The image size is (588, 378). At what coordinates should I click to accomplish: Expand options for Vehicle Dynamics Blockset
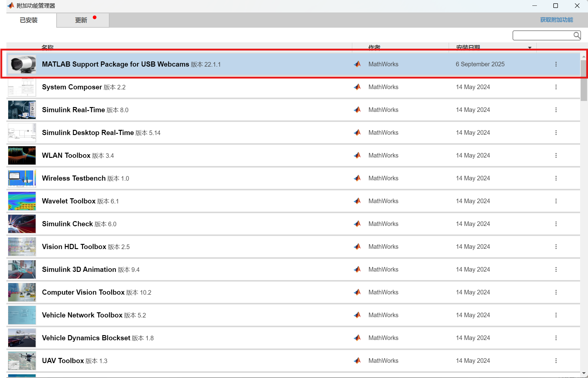tap(556, 338)
